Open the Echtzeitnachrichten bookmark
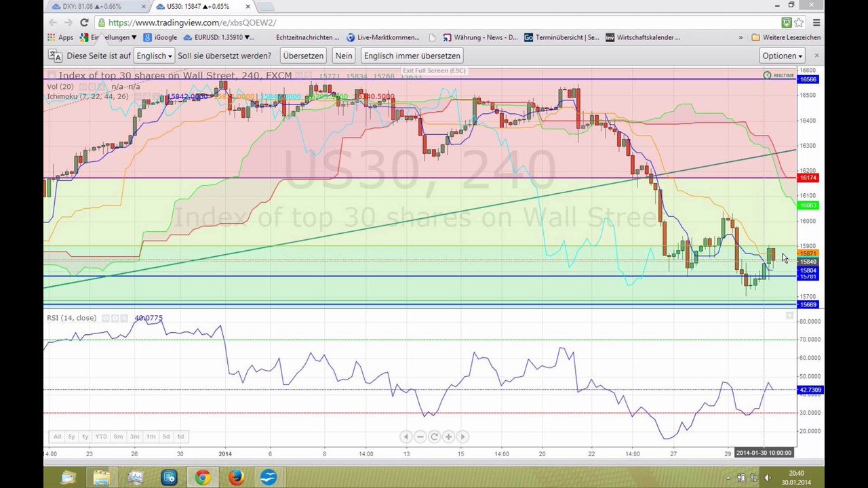Screen dimensions: 868x488 tap(307, 37)
